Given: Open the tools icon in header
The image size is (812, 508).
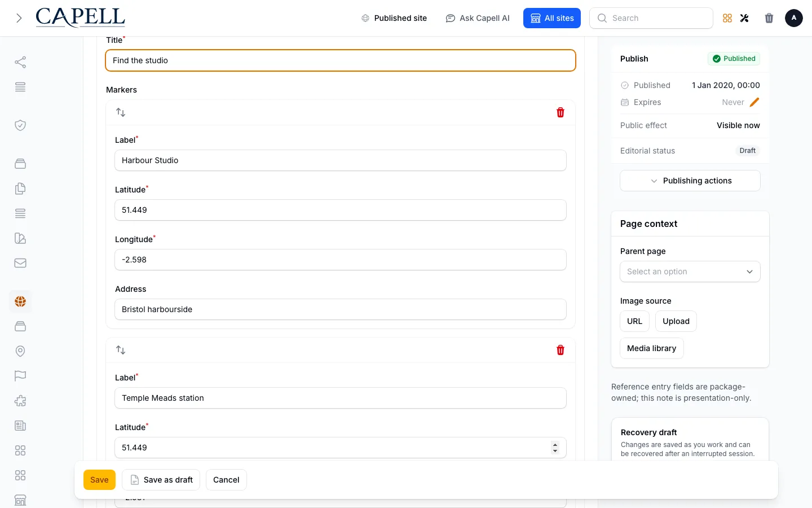Looking at the screenshot, I should click(x=744, y=18).
